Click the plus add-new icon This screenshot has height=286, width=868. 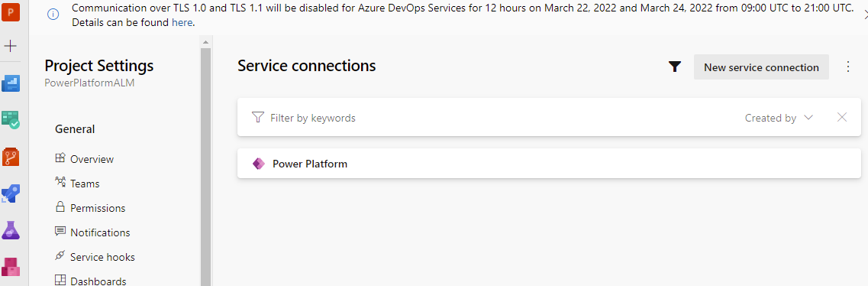(x=11, y=45)
